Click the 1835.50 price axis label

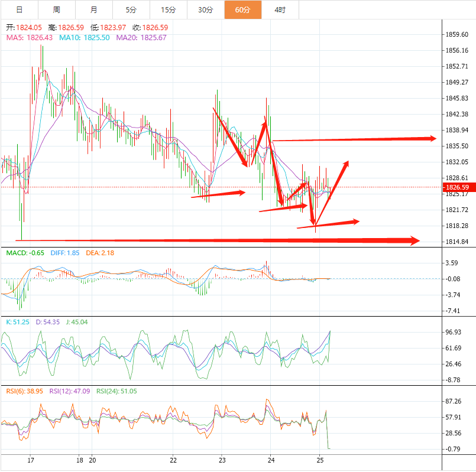457,147
